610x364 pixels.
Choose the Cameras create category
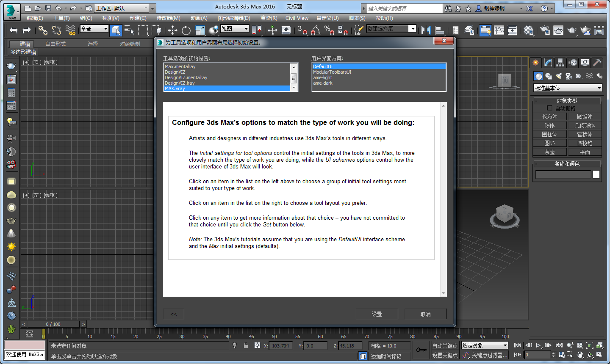(569, 76)
